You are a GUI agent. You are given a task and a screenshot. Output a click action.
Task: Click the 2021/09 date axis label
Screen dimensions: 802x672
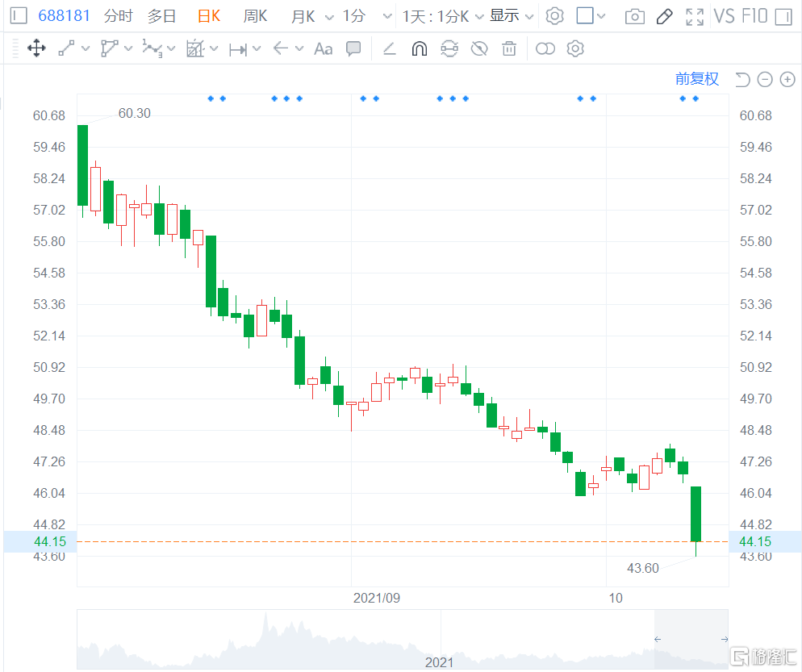point(377,598)
